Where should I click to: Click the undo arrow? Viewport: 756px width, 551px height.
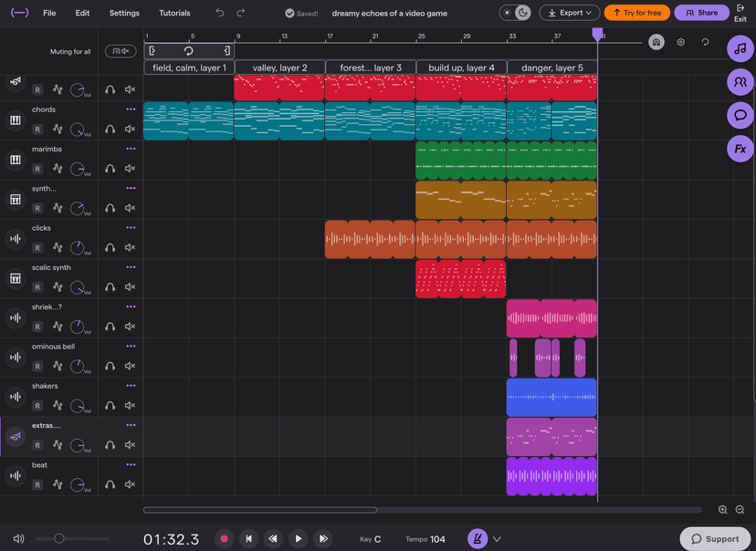(x=220, y=13)
